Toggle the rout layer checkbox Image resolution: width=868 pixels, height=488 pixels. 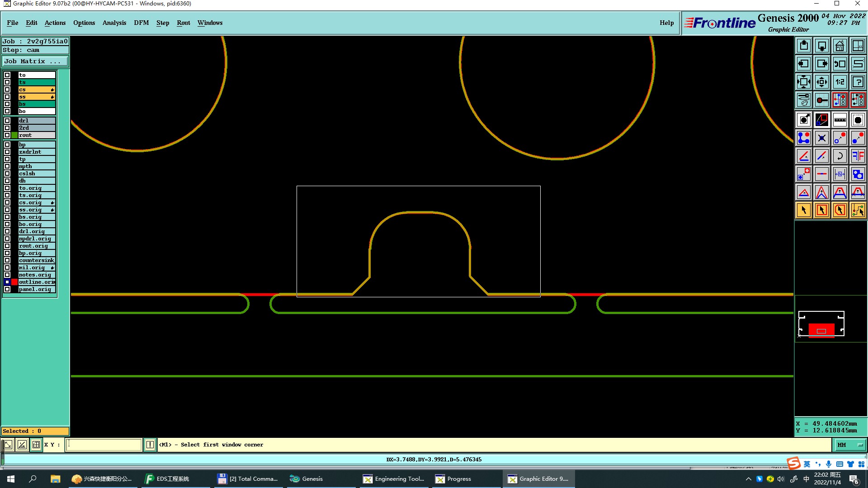pyautogui.click(x=7, y=135)
